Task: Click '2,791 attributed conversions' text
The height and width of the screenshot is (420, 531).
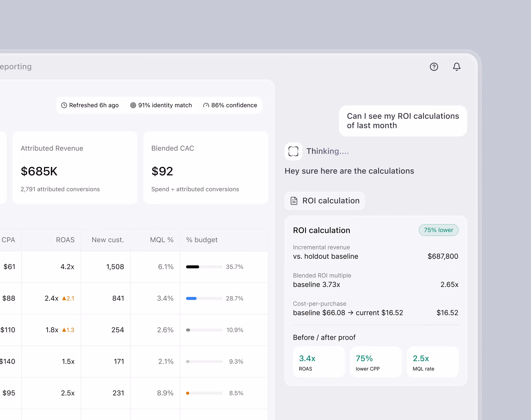Action: [60, 189]
